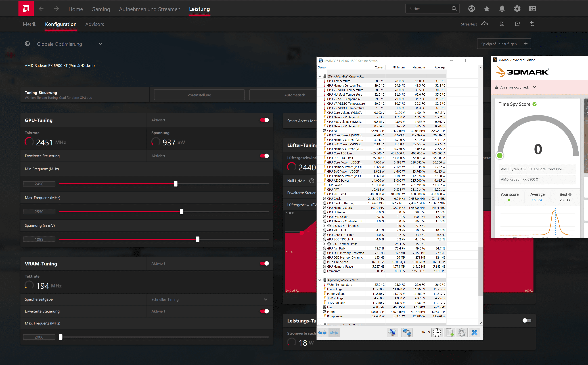This screenshot has width=588, height=365.
Task: Go forward with the right arrow icon
Action: click(57, 9)
